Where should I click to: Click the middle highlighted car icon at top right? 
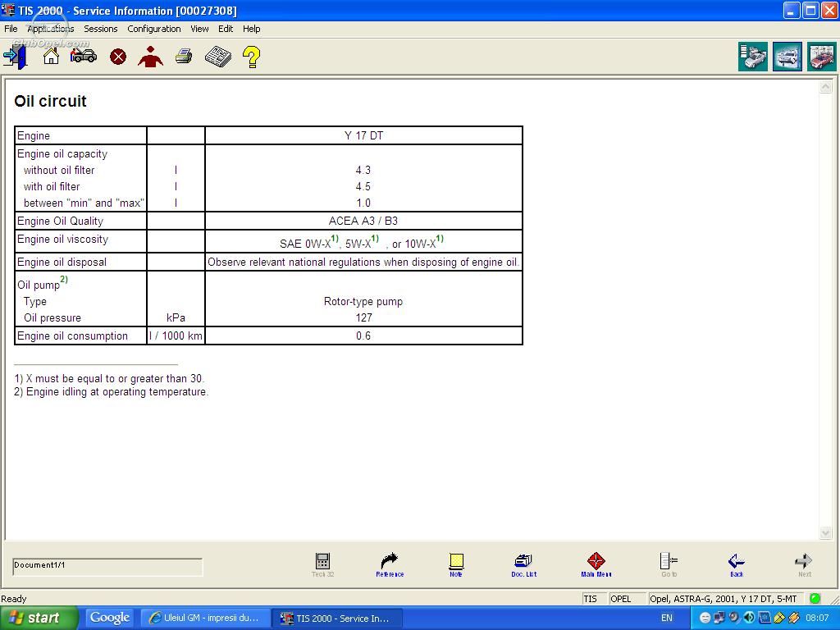(787, 57)
